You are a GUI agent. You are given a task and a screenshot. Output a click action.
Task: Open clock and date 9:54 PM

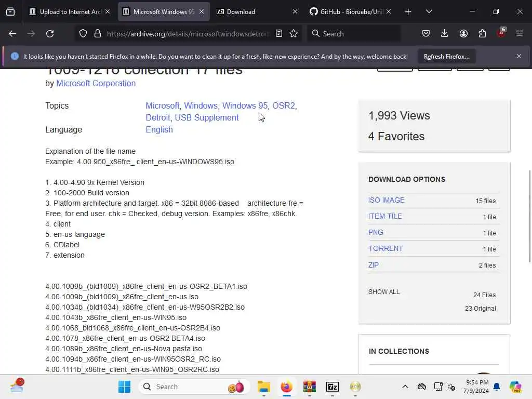(476, 387)
